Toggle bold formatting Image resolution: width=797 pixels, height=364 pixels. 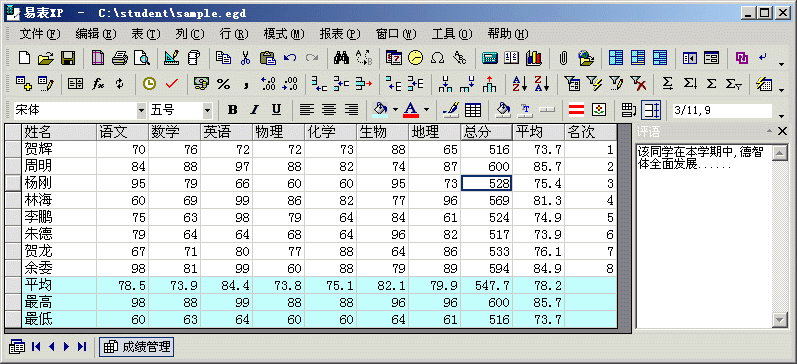[232, 109]
